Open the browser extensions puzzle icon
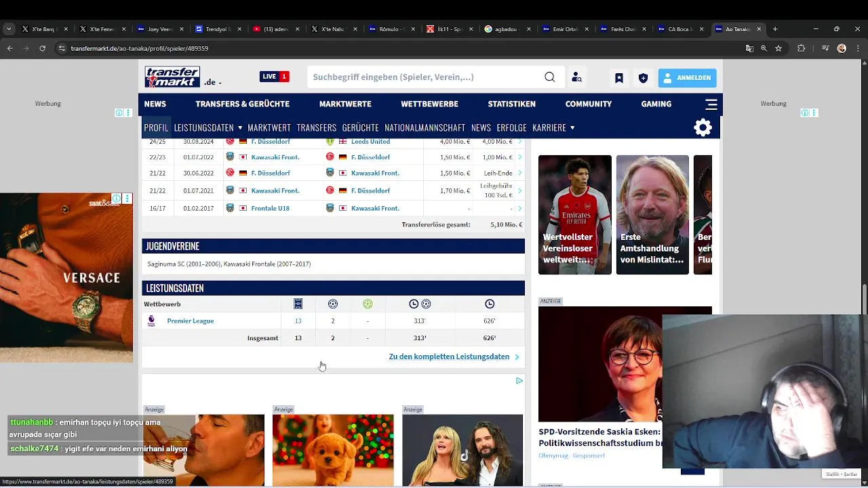The height and width of the screenshot is (488, 868). [801, 48]
